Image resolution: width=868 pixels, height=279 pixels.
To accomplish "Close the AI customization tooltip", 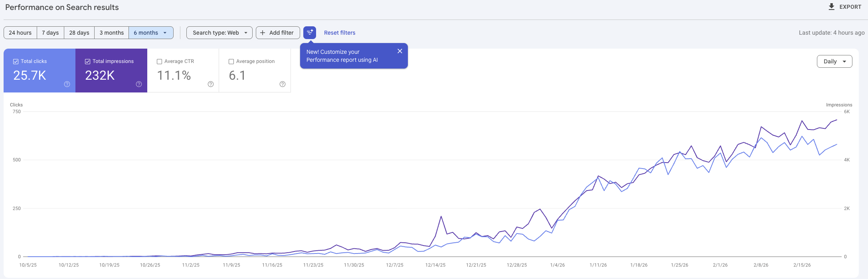I will [399, 51].
